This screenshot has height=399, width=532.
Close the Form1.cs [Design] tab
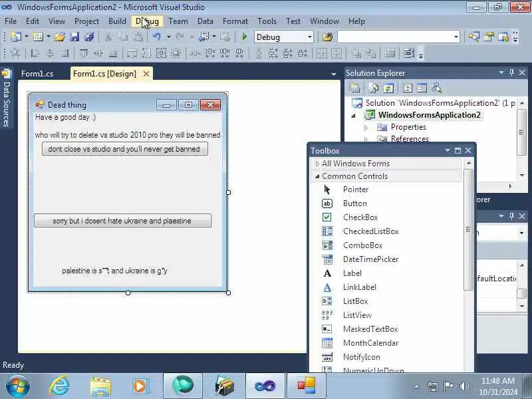click(x=146, y=74)
